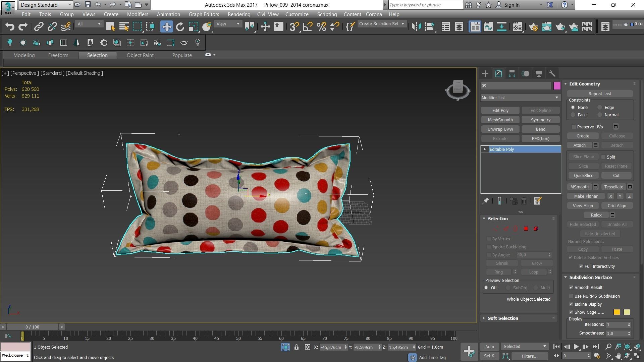This screenshot has height=362, width=644.
Task: Click the MeshSmooth modifier button
Action: [x=500, y=120]
